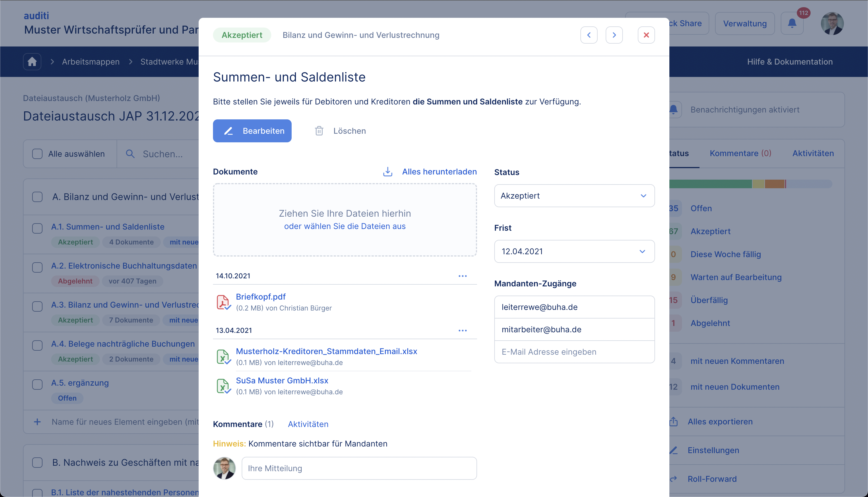The height and width of the screenshot is (497, 868).
Task: Click PDF icon of Briefkopf.pdf
Action: 223,302
